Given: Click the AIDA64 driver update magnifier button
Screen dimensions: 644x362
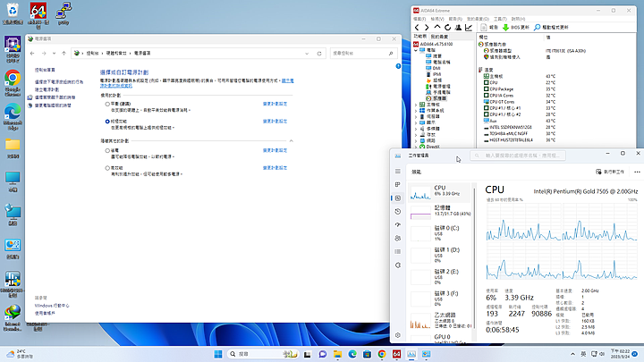Looking at the screenshot, I should 551,28.
